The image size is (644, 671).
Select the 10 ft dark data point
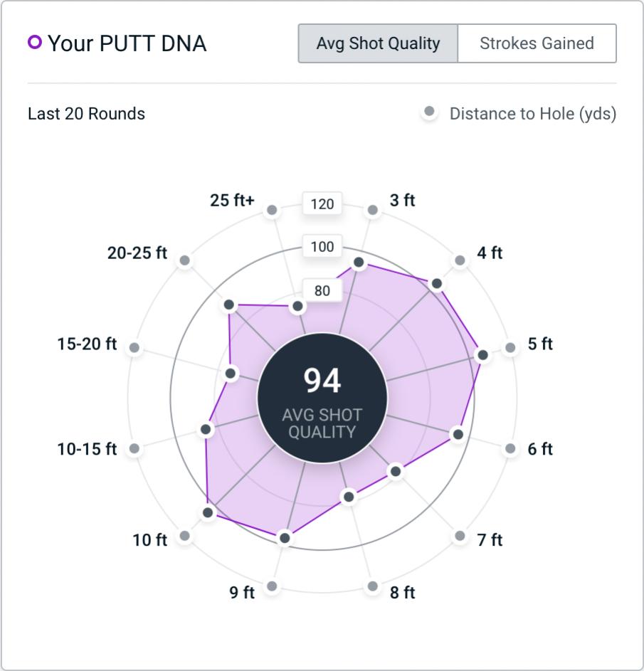click(208, 512)
